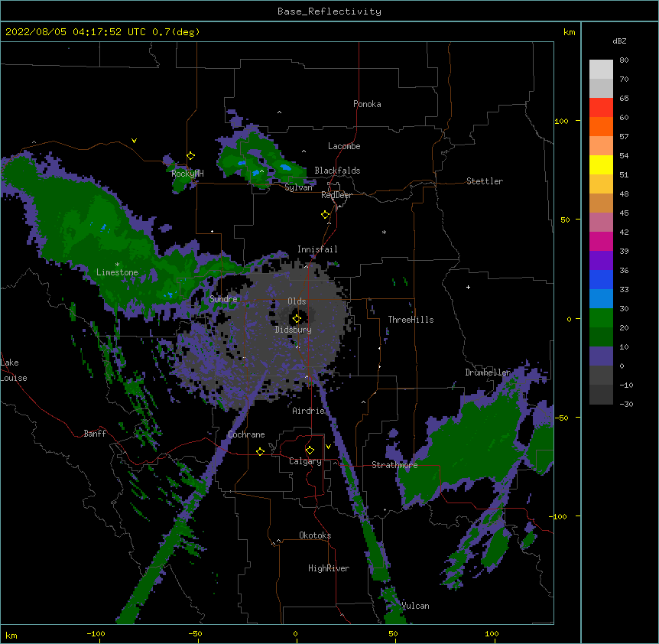Click the Okotoks label

click(x=315, y=535)
